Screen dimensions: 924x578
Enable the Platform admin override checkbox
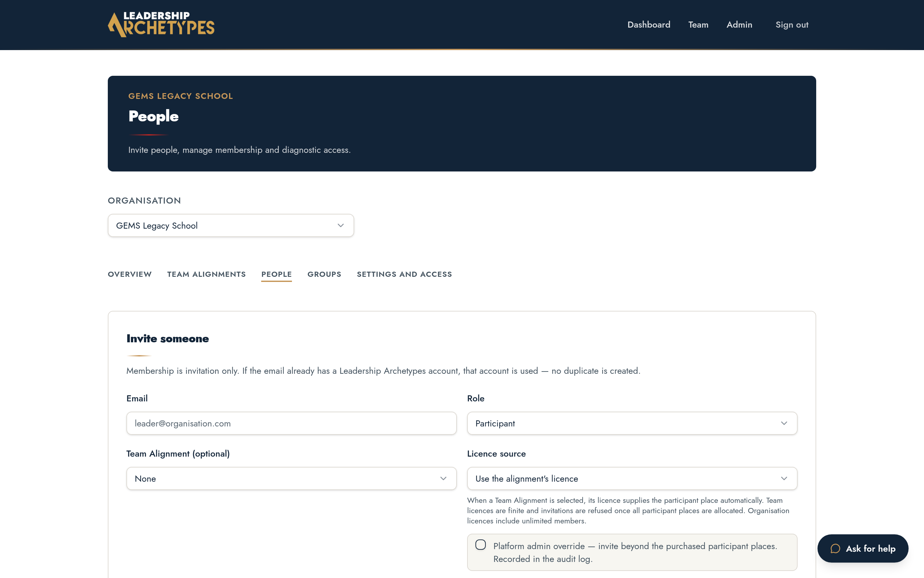(480, 545)
